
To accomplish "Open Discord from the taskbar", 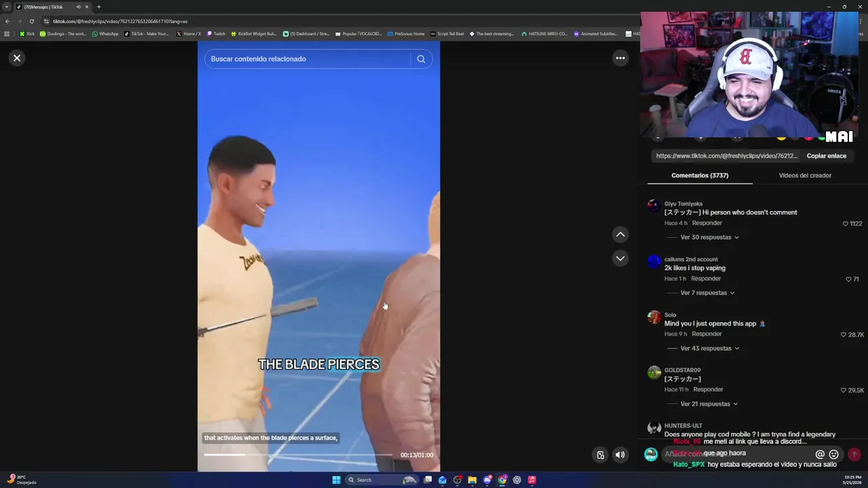I will (x=487, y=480).
